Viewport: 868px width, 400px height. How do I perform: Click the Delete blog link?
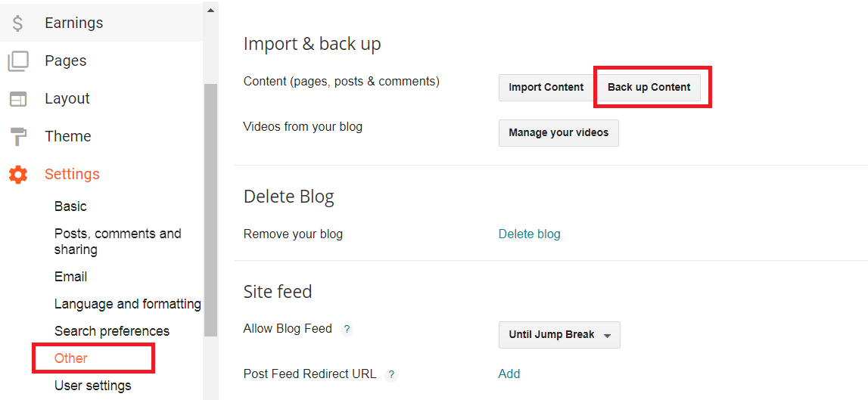point(529,234)
